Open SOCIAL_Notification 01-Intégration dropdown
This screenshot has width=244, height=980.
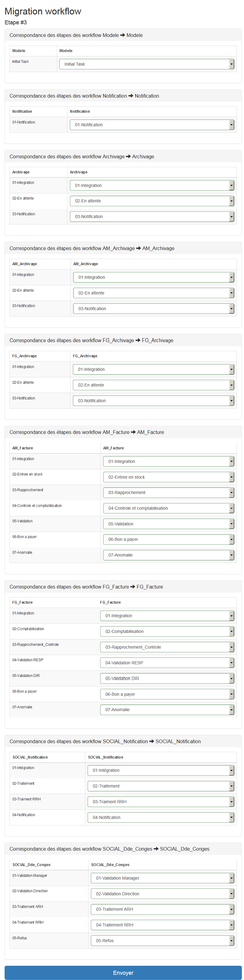[161, 770]
